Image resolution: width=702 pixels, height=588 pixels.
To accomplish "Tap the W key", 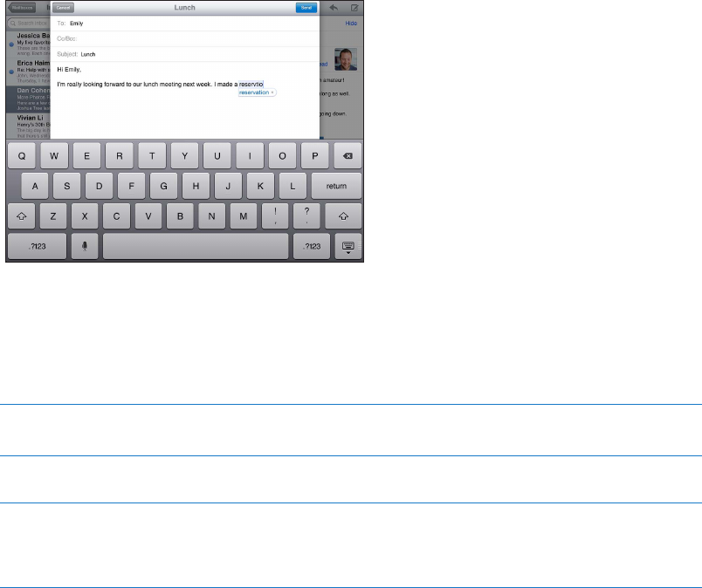I will [x=54, y=156].
